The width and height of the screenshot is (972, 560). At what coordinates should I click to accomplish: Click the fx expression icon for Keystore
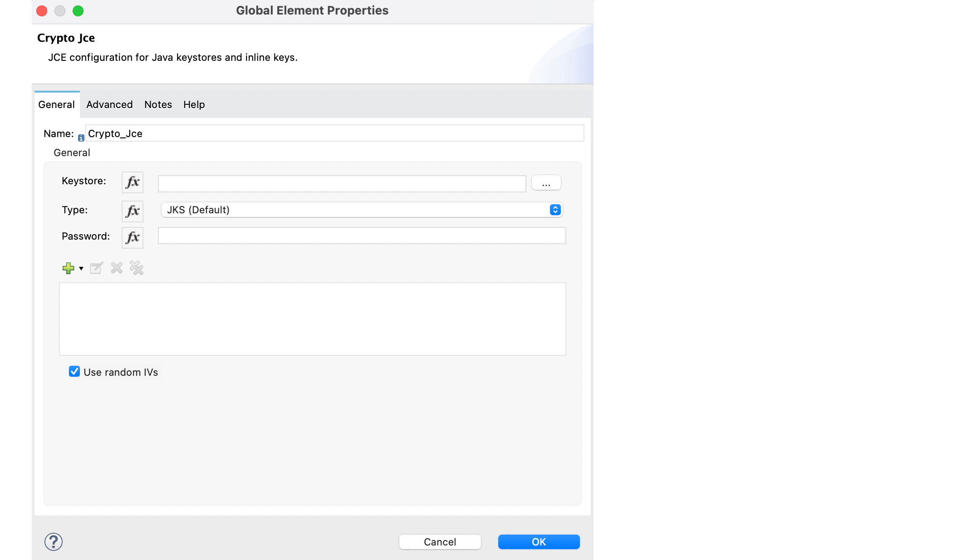132,182
